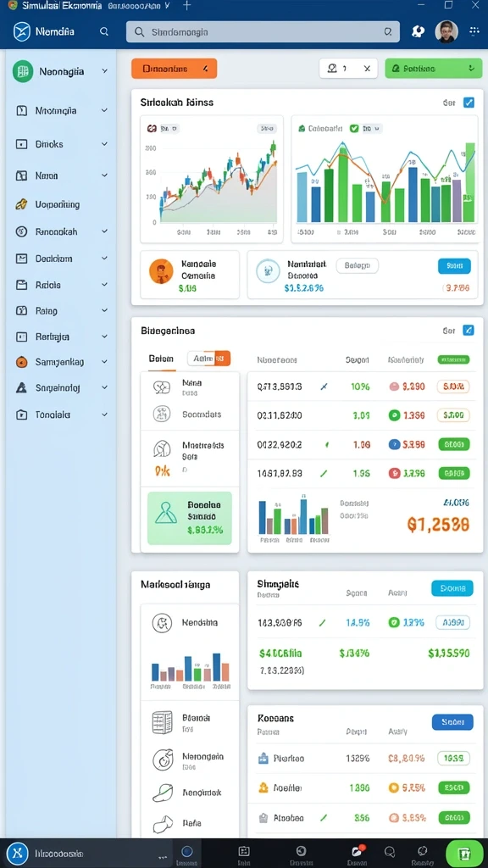Viewport: 488px width, 868px height.
Task: Select the Beiem tab
Action: coord(161,359)
